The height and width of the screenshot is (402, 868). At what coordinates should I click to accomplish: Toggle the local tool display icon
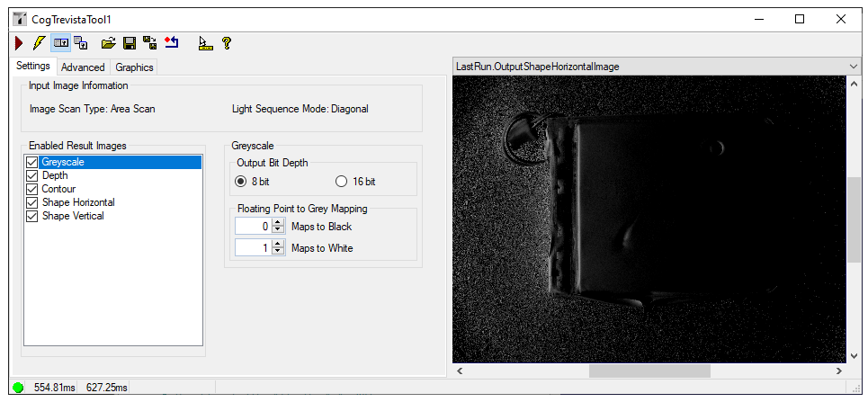tap(61, 42)
